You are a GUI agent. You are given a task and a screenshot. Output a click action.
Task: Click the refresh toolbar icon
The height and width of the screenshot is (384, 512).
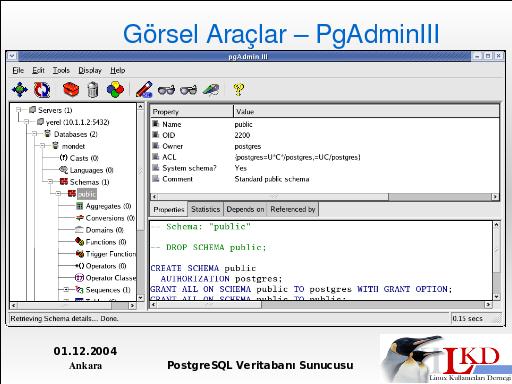click(x=42, y=90)
